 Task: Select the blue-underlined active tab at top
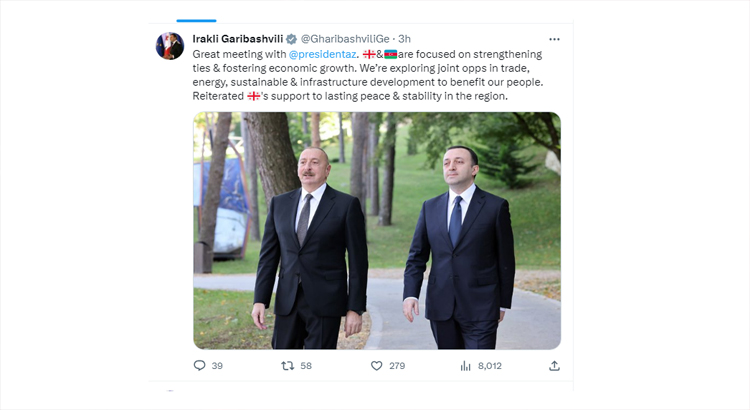[x=196, y=21]
